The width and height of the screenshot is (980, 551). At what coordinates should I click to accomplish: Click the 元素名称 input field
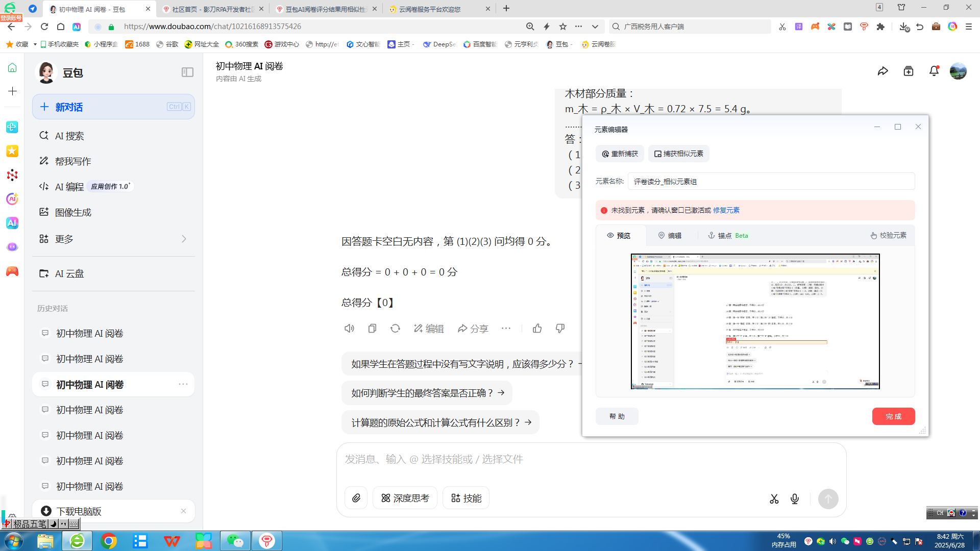click(771, 182)
